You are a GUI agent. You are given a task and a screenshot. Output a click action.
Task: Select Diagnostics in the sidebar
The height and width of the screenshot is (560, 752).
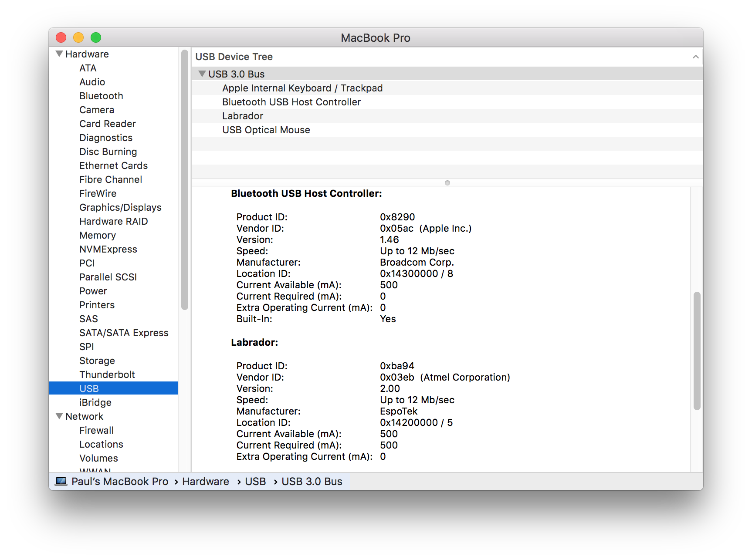(106, 138)
